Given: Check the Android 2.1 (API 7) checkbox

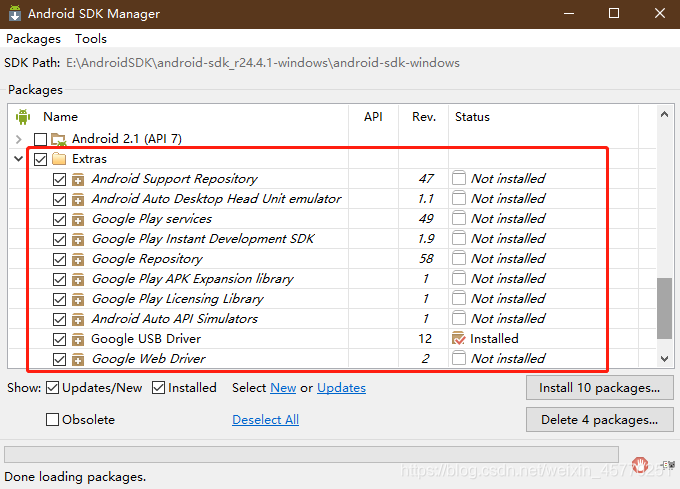Looking at the screenshot, I should 40,139.
